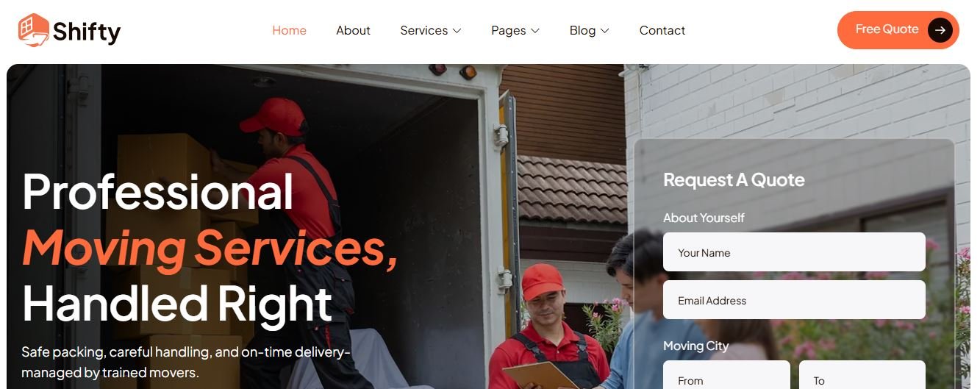Viewport: 980px width, 389px height.
Task: Click the Shifty brand name text
Action: (x=87, y=32)
